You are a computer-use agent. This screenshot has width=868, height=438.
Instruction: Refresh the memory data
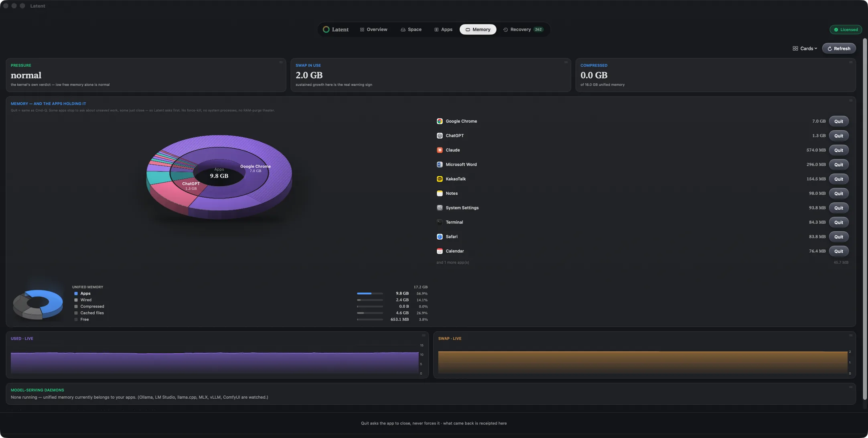pyautogui.click(x=839, y=48)
